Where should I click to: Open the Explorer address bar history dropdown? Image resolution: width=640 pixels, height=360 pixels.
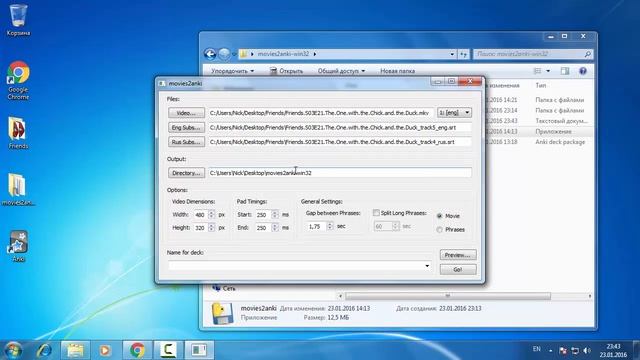click(452, 54)
